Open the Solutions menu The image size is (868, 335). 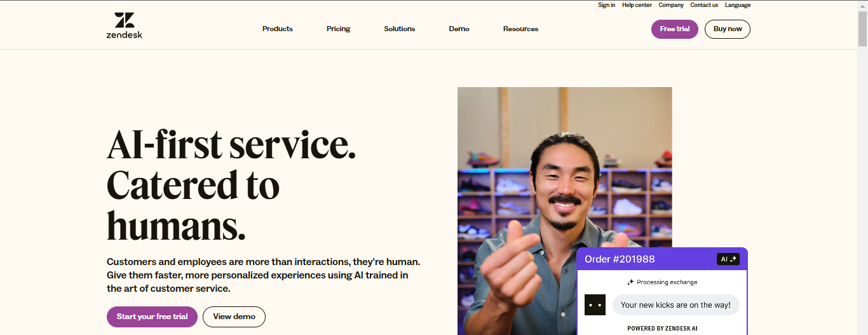[x=400, y=29]
